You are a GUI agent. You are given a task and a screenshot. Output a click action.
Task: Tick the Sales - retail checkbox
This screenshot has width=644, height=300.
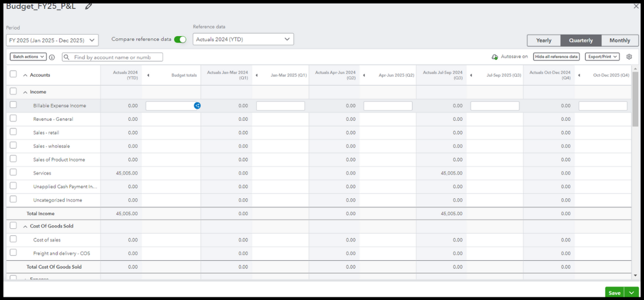[13, 132]
